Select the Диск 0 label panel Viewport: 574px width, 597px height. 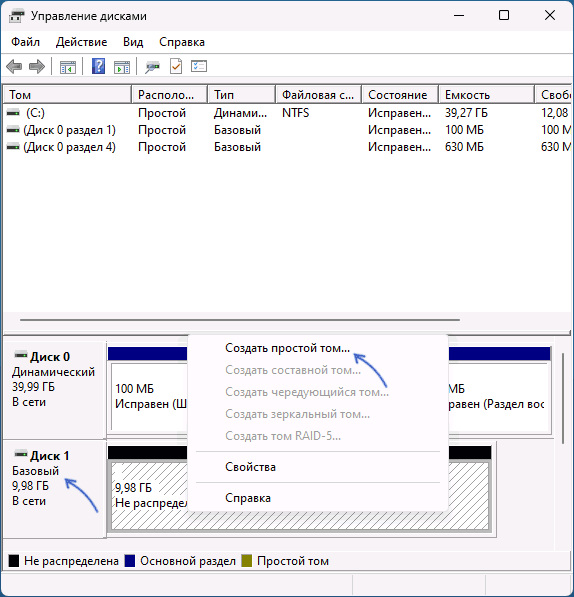coord(54,390)
